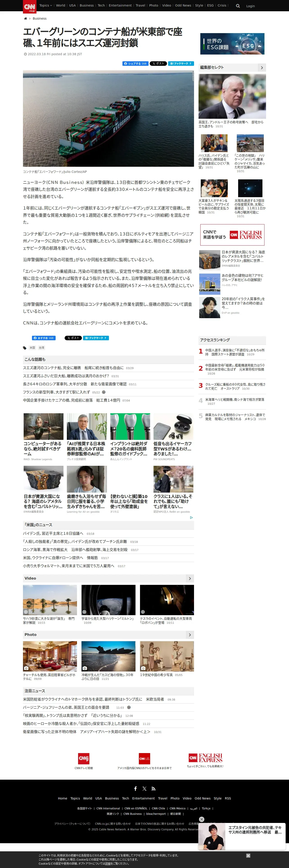Open Asahi building ad article
Viewport: 289px width, 868px height.
[x=232, y=284]
